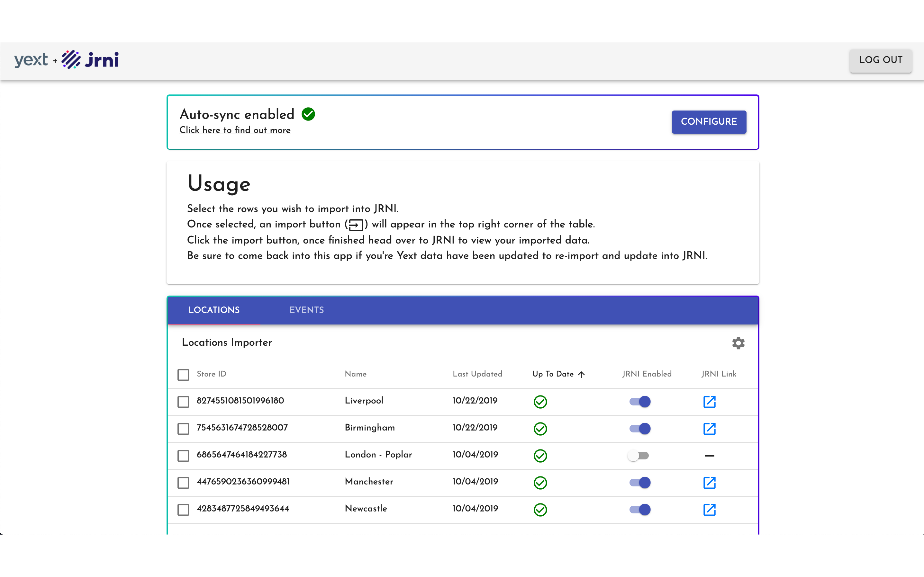Viewport: 924px width, 577px height.
Task: Open the Locations Importer settings gear
Action: 738,343
